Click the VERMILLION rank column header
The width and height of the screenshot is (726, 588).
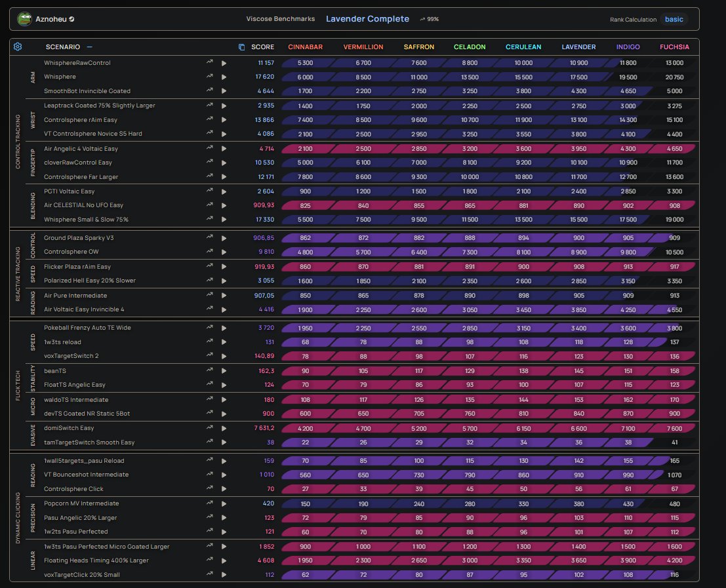pyautogui.click(x=363, y=47)
